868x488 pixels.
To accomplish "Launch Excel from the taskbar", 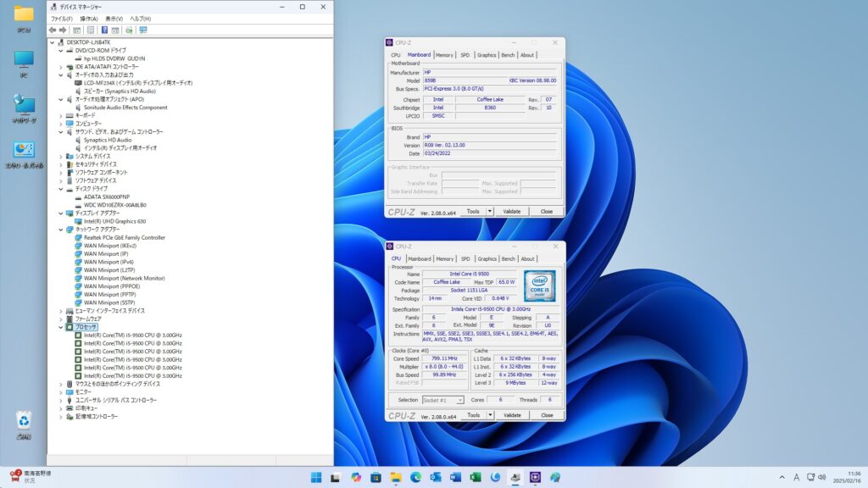I will coord(476,477).
